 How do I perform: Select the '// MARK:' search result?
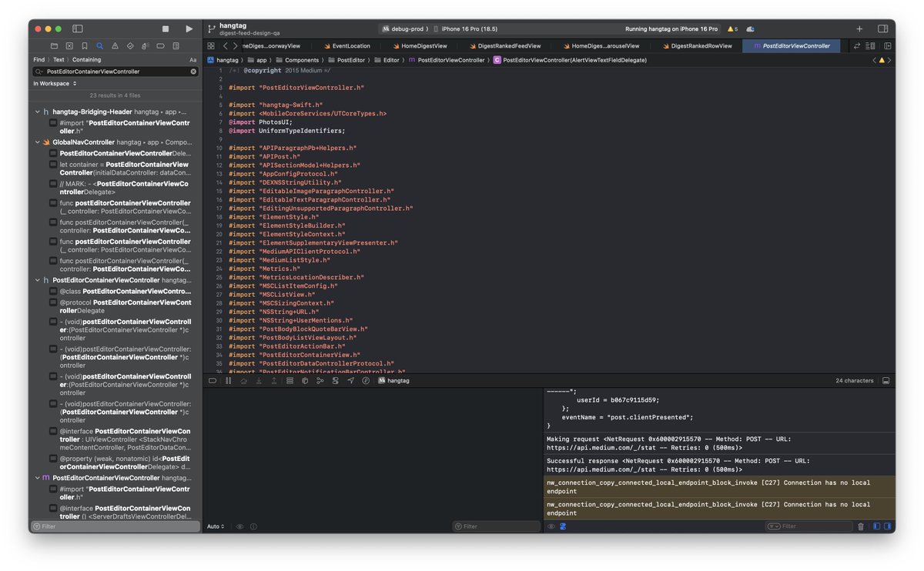tap(119, 188)
